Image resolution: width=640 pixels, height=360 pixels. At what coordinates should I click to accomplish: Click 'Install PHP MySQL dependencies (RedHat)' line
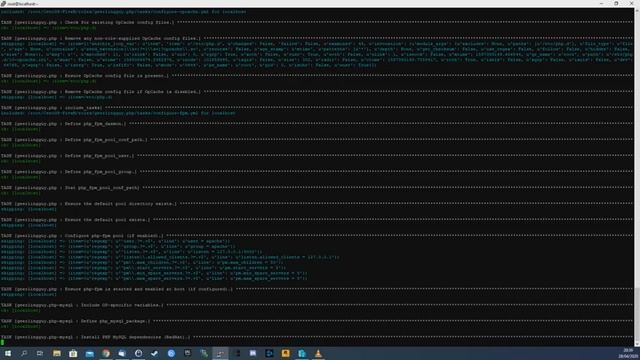(x=96, y=337)
